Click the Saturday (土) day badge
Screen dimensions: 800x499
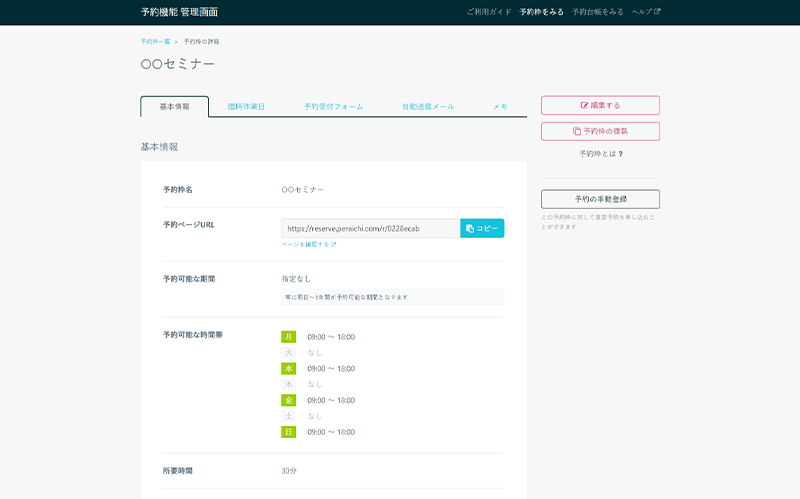pos(289,416)
